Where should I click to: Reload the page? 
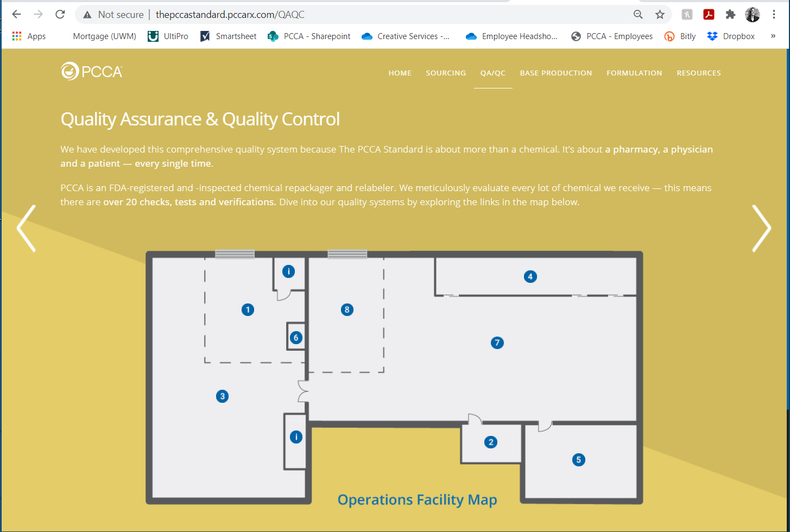60,15
